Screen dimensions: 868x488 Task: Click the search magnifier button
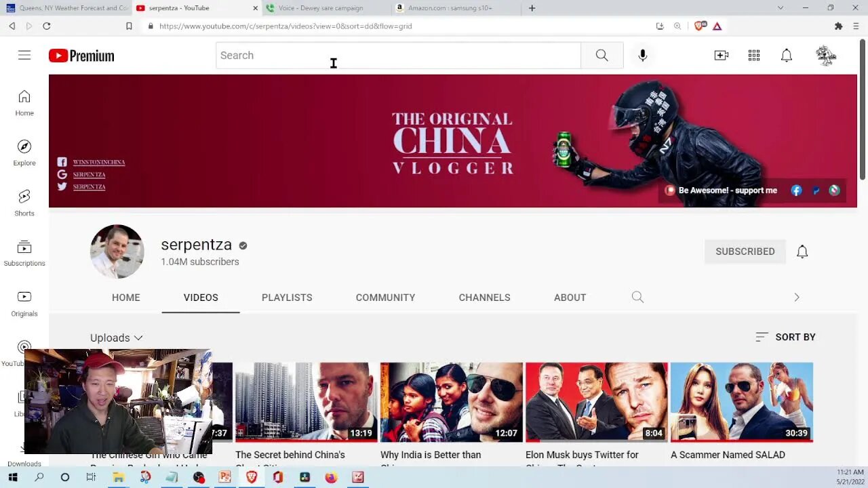(601, 56)
